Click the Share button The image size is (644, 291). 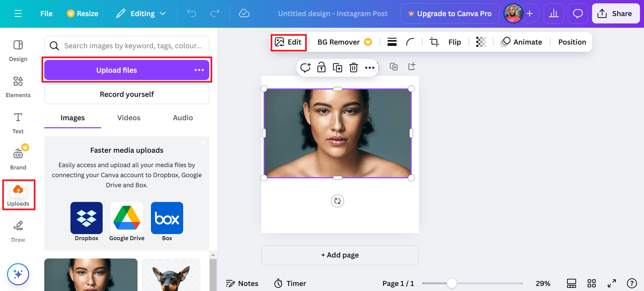(x=615, y=14)
